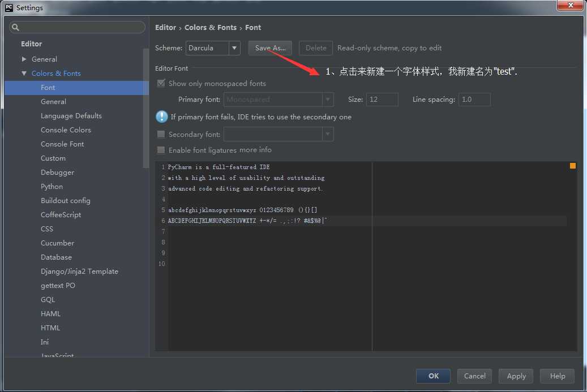Select Debugger in the settings tree

pyautogui.click(x=57, y=173)
